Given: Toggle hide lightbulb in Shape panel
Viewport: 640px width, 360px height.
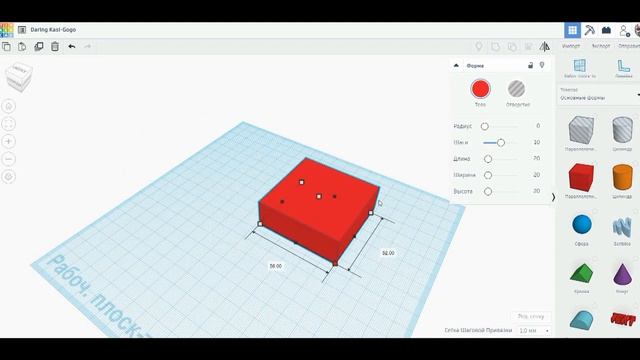Looking at the screenshot, I should pos(542,65).
